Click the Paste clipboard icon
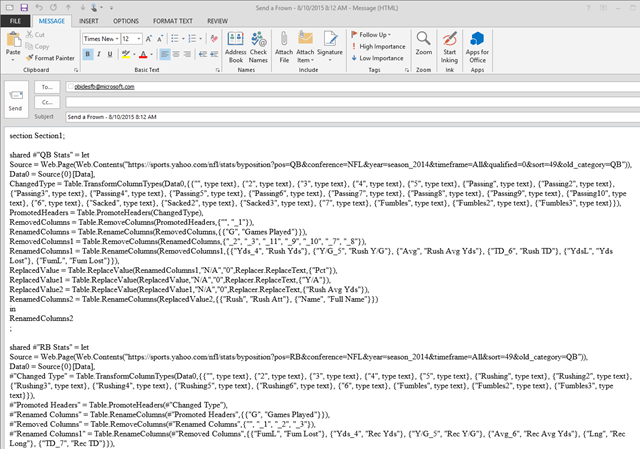This screenshot has width=640, height=449. [13, 40]
